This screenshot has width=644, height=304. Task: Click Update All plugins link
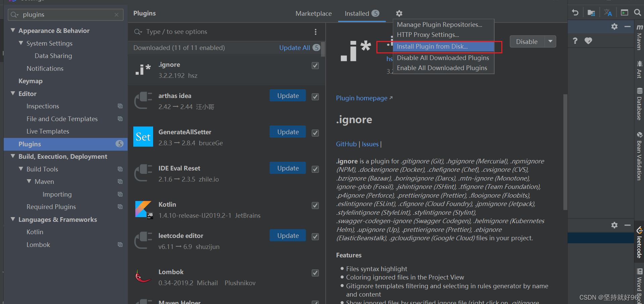294,48
